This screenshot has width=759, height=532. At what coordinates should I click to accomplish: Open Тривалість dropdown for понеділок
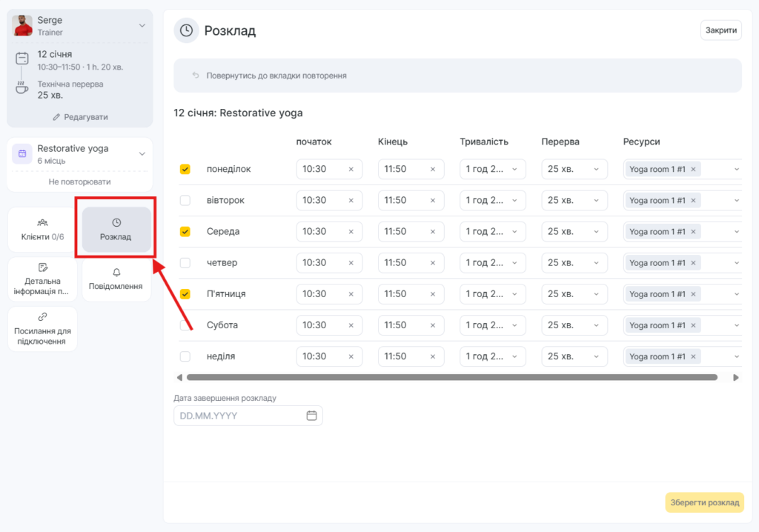click(x=492, y=170)
